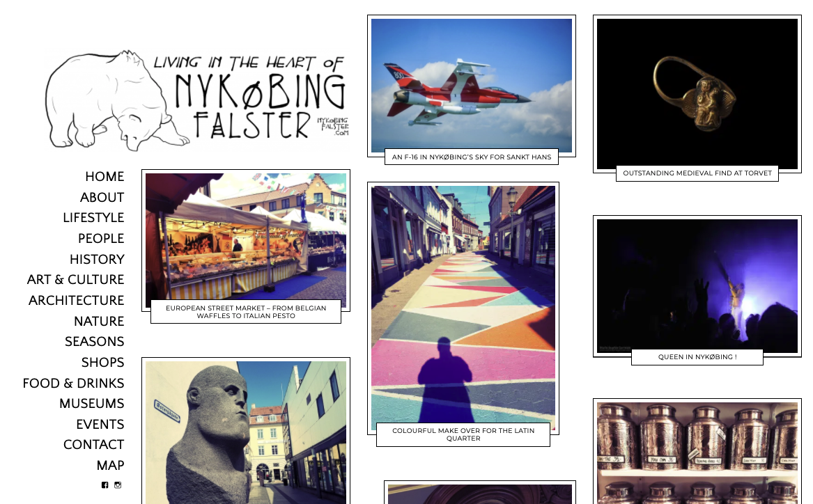This screenshot has width=813, height=504.
Task: Open 'Outstanding Medieval Find at Torvet' link
Action: 697,173
